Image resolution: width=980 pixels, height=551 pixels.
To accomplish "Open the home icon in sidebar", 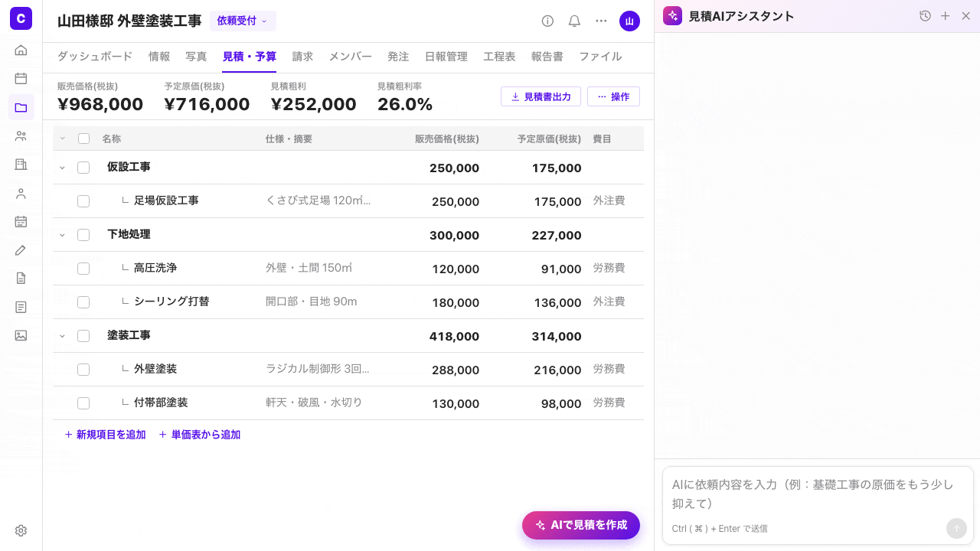I will [x=21, y=51].
